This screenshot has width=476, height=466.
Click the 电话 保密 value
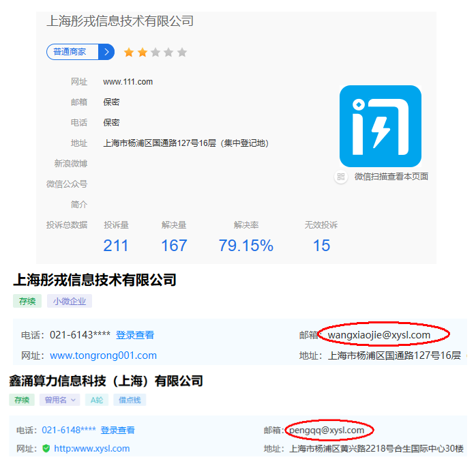(x=111, y=122)
